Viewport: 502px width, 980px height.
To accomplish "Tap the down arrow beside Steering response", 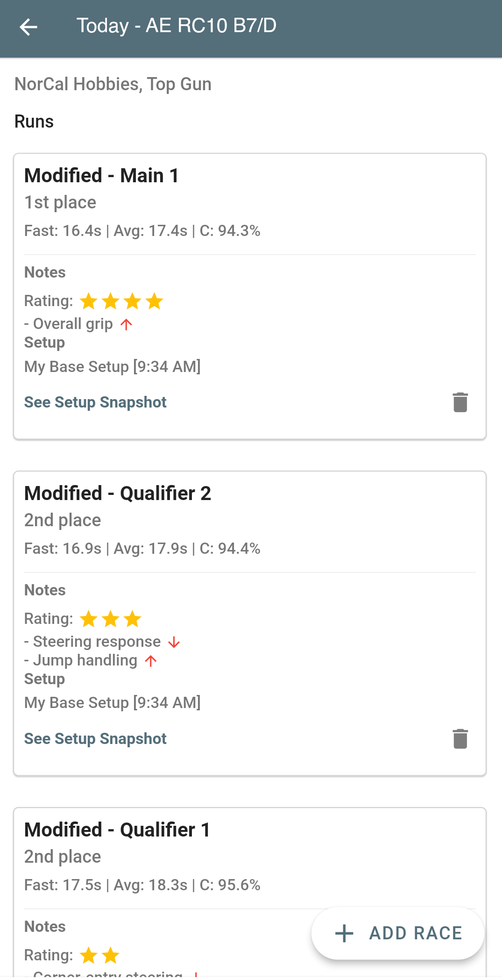I will coord(174,642).
